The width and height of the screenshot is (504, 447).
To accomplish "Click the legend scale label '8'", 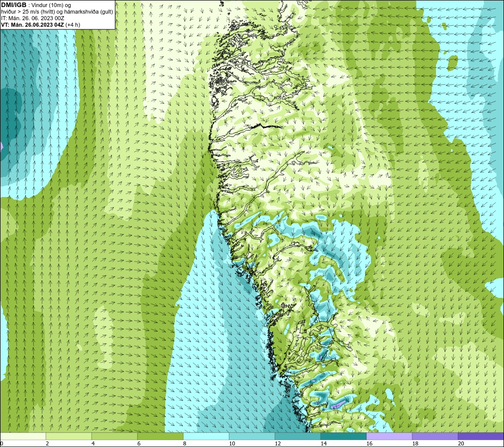I will click(x=185, y=444).
